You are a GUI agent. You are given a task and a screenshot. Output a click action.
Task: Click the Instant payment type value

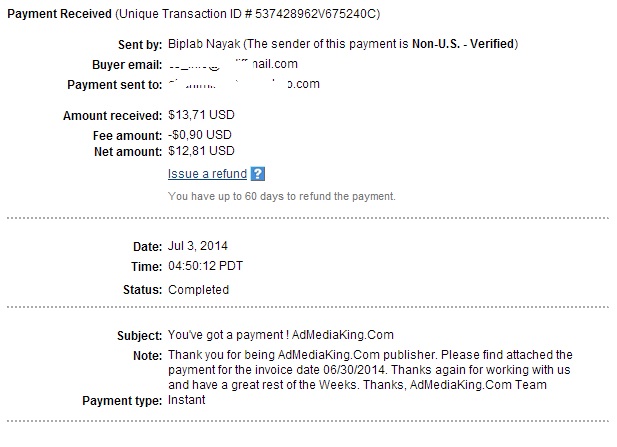point(187,400)
